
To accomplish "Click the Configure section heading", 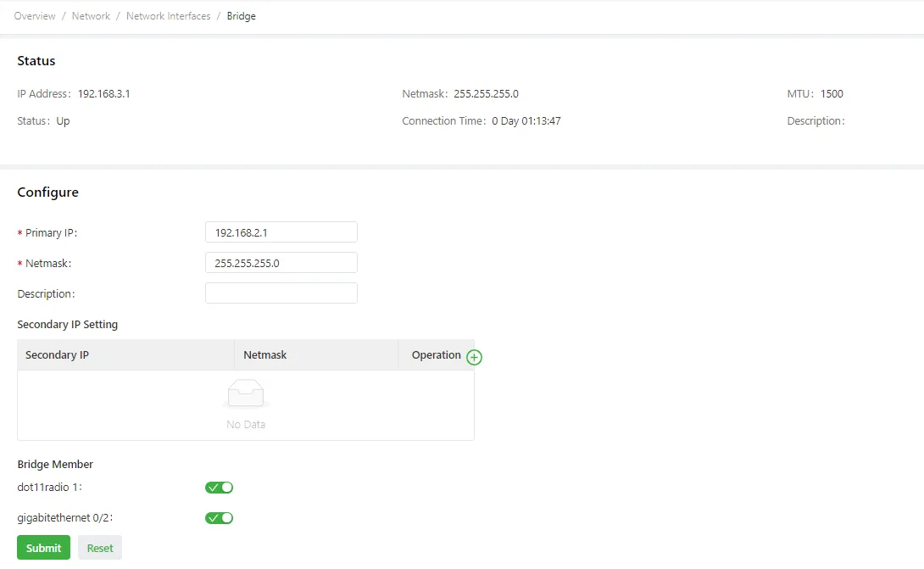I will [x=47, y=192].
